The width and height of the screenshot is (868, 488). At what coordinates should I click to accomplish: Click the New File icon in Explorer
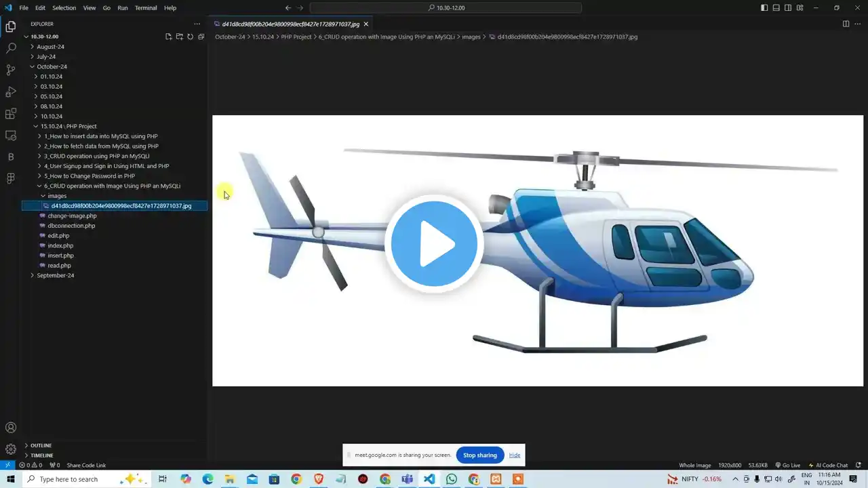169,37
